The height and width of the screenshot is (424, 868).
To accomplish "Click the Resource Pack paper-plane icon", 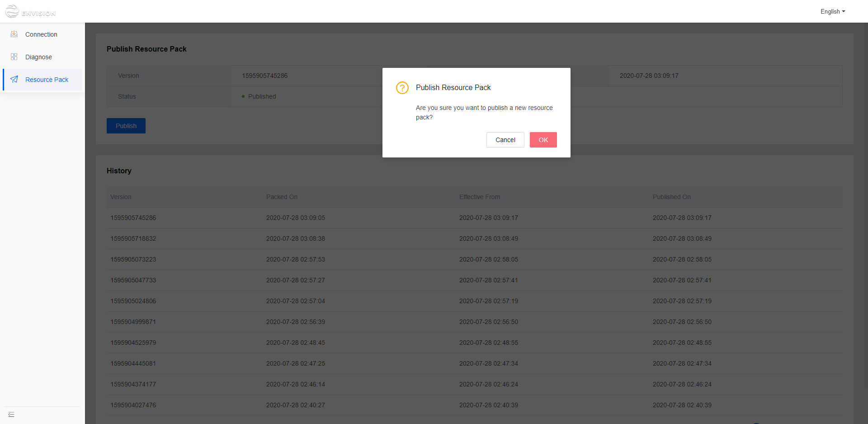I will point(14,80).
